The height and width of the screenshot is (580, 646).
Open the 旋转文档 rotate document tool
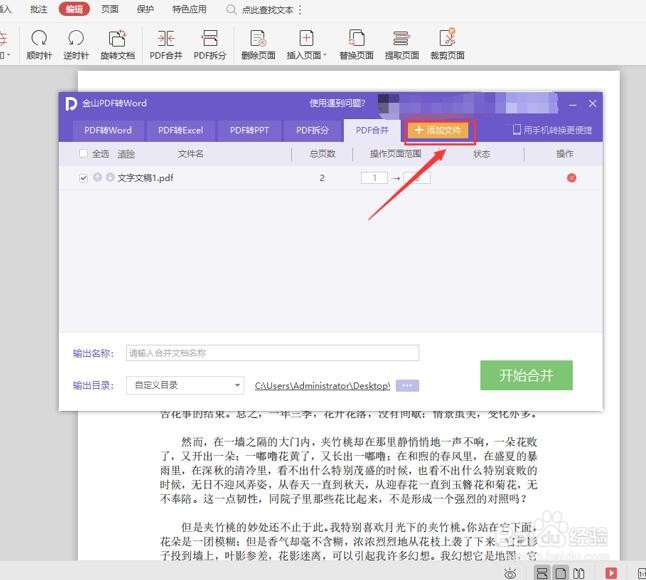pyautogui.click(x=117, y=44)
